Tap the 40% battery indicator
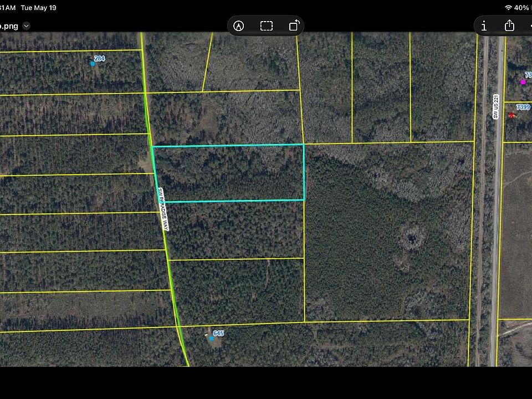This screenshot has height=399, width=532. 521,7
